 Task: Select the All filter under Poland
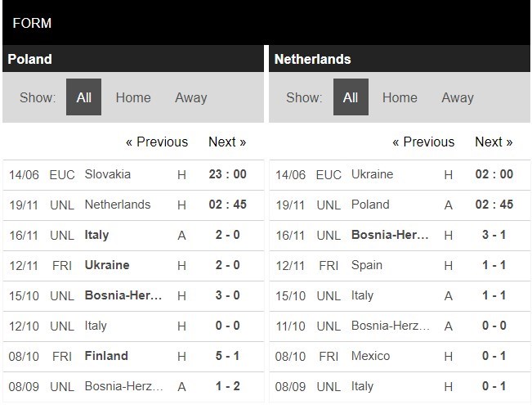pos(83,97)
